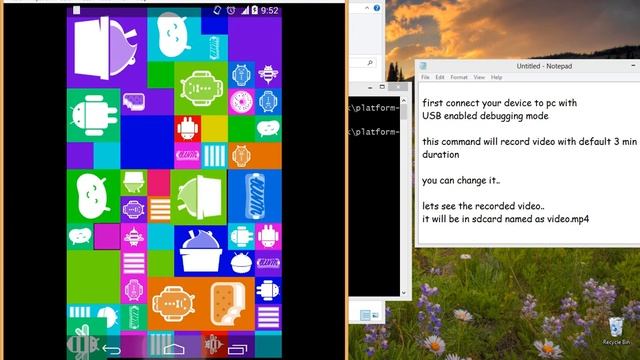Click the Explorer search magnifier icon
This screenshot has height=360, width=640.
pos(370,62)
